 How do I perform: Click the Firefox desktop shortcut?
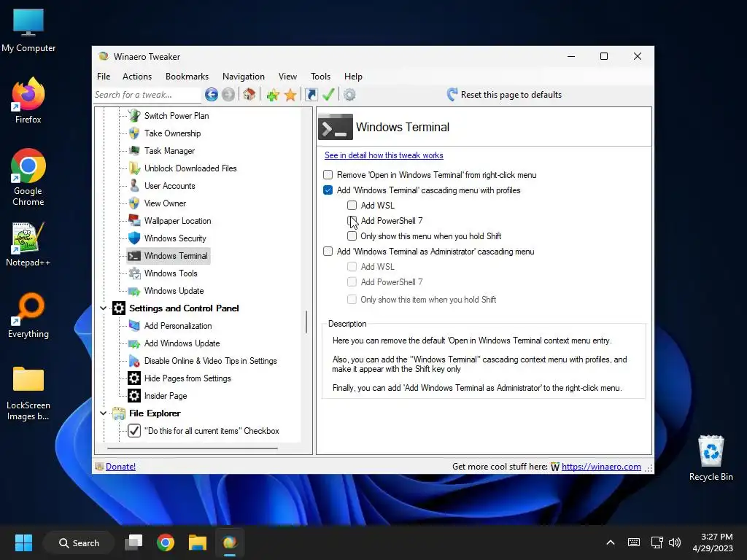[x=28, y=101]
